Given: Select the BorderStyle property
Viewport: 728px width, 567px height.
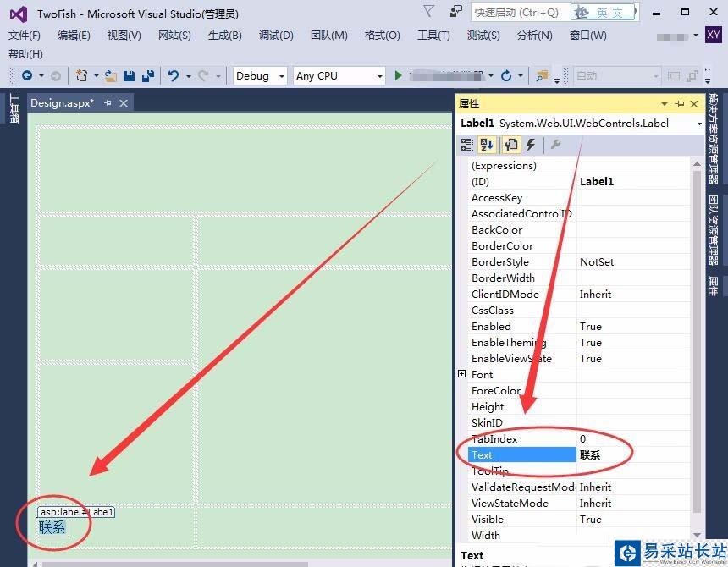Looking at the screenshot, I should point(499,262).
